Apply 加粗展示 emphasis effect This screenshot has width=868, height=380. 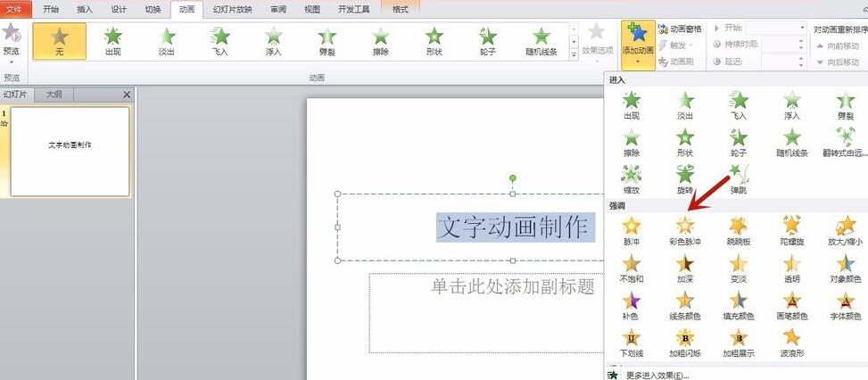tap(739, 343)
